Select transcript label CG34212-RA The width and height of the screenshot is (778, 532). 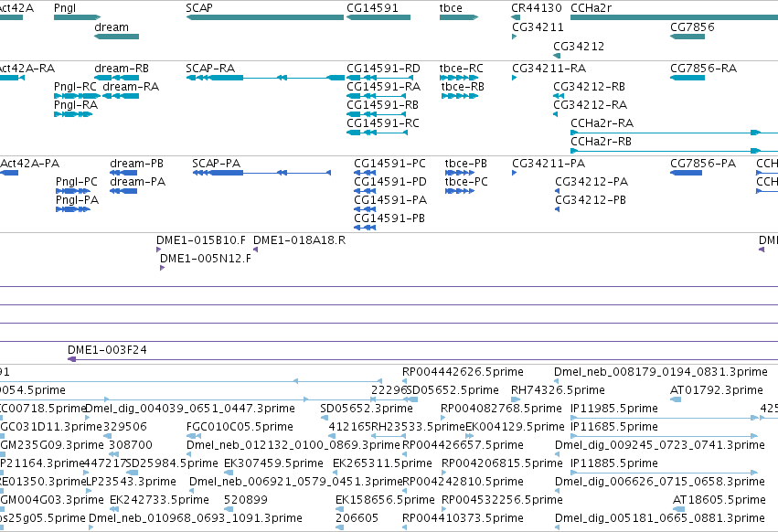point(590,105)
